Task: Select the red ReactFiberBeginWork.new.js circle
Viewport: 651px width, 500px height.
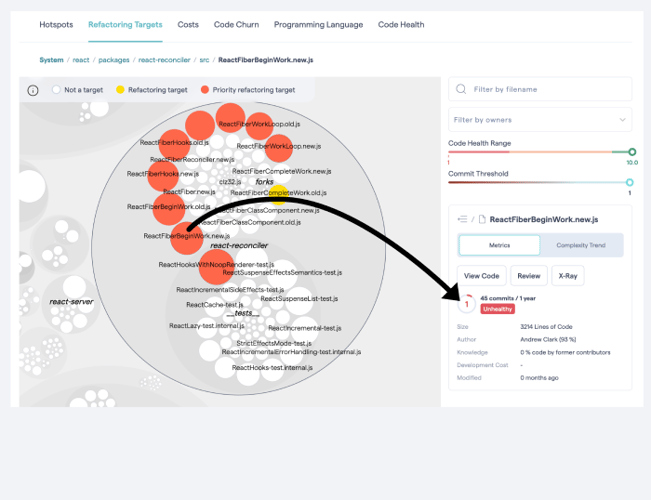Action: click(186, 239)
